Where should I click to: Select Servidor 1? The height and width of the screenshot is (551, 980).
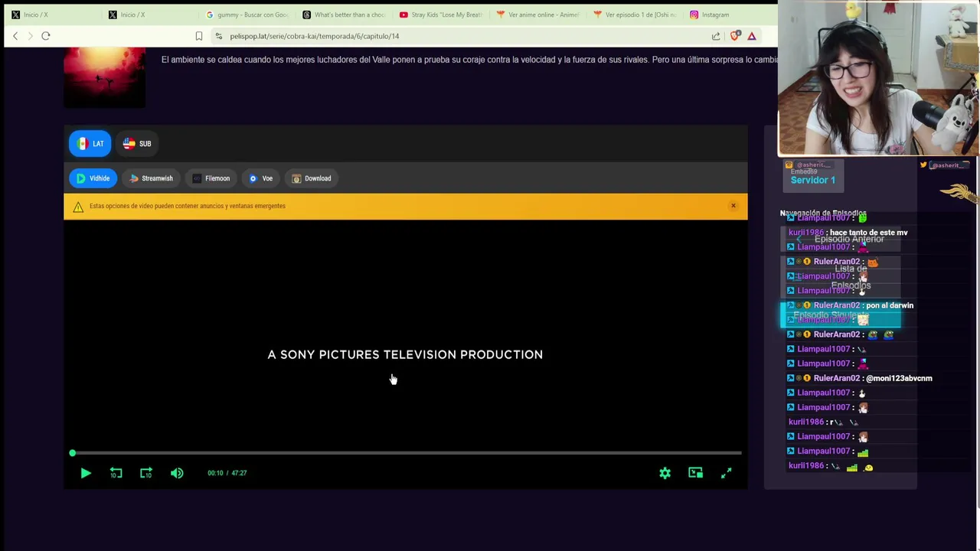(x=813, y=180)
